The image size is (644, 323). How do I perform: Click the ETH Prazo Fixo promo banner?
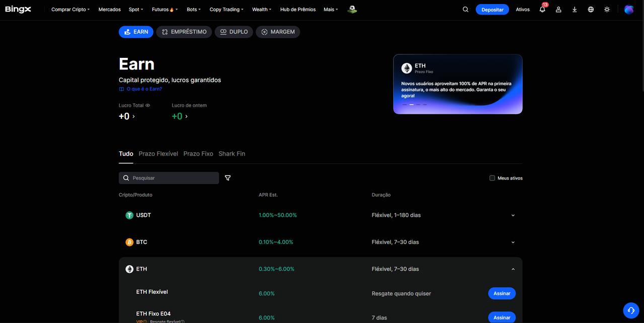[458, 84]
